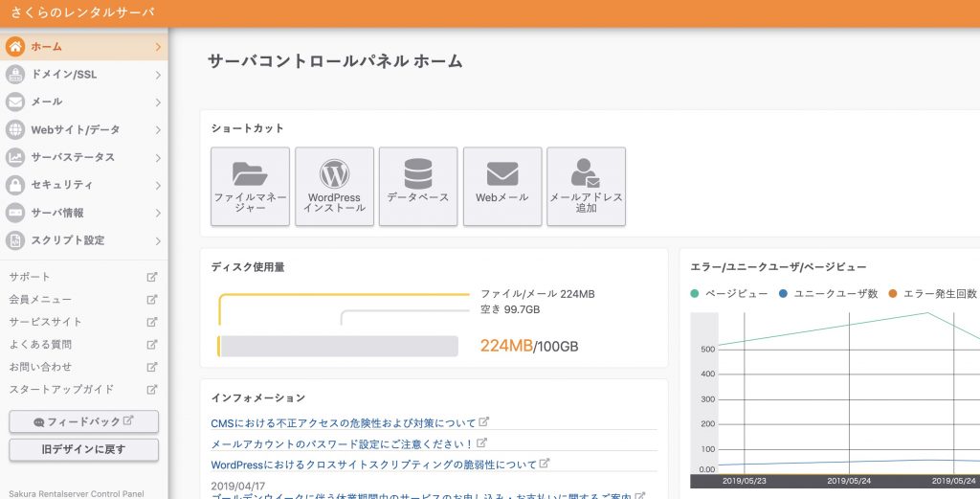
Task: Expand the ホーム menu chevron
Action: point(158,47)
